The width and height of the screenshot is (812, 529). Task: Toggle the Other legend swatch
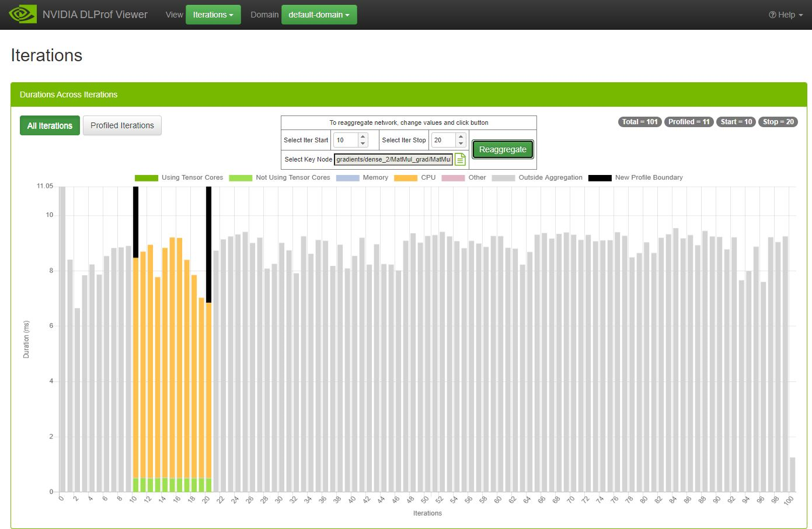pos(453,178)
